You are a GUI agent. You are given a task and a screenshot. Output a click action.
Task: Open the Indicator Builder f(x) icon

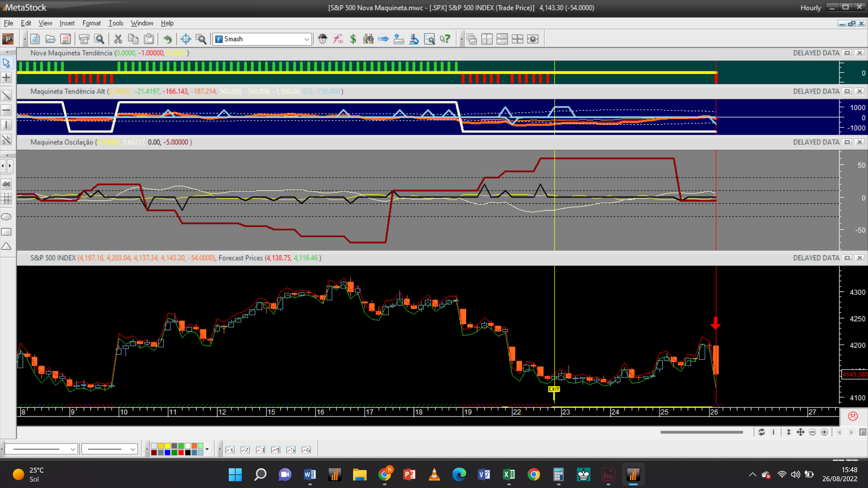[338, 39]
